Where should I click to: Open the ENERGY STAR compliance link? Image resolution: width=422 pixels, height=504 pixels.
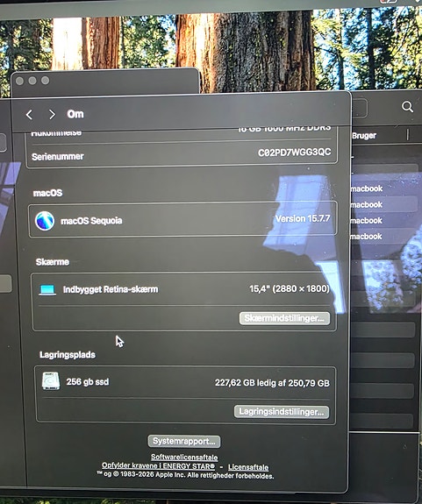[158, 465]
